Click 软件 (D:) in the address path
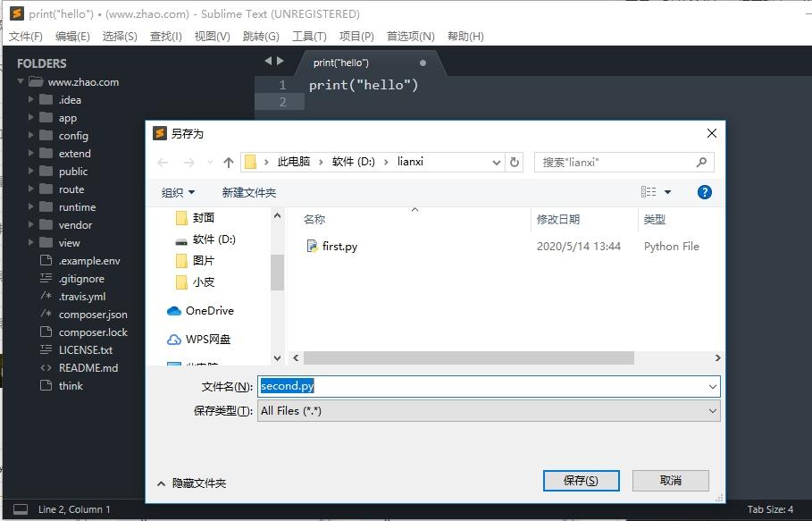The image size is (812, 521). tap(353, 162)
